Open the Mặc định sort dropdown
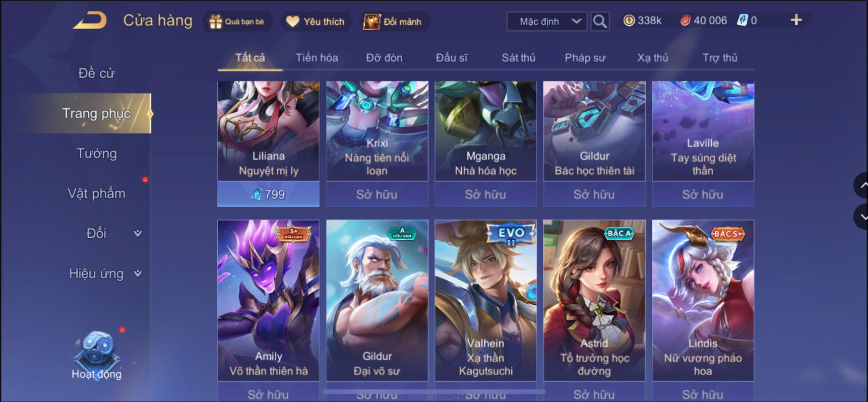 tap(547, 21)
